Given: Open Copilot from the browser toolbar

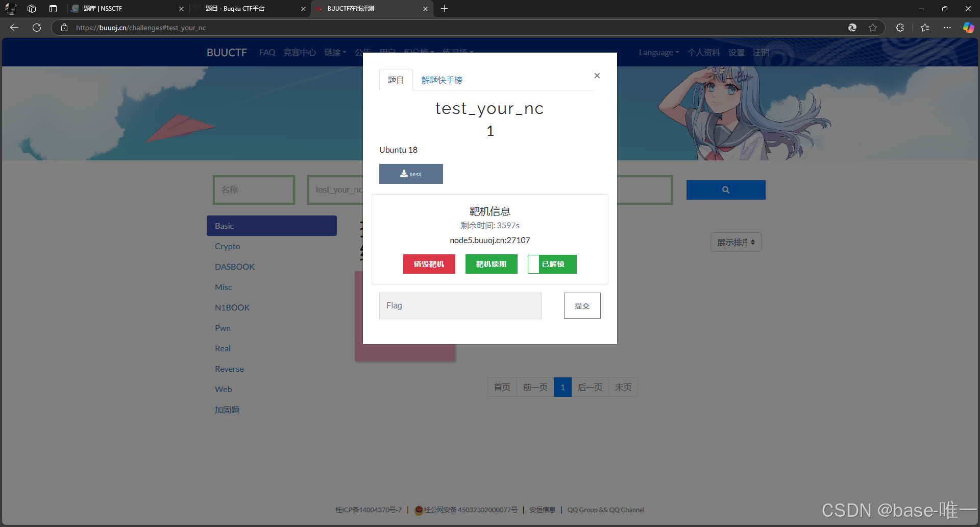Looking at the screenshot, I should coord(968,28).
